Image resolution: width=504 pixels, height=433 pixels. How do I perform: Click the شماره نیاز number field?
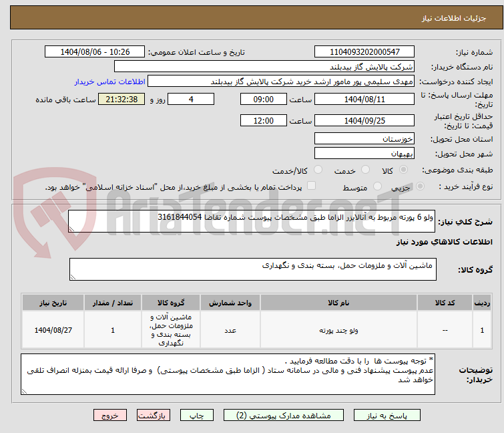(x=364, y=51)
